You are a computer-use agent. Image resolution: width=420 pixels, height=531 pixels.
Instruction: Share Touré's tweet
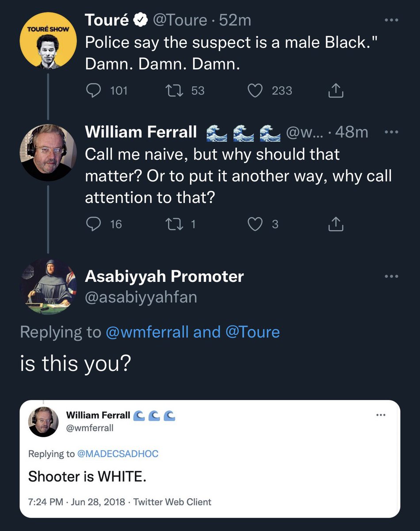click(336, 91)
